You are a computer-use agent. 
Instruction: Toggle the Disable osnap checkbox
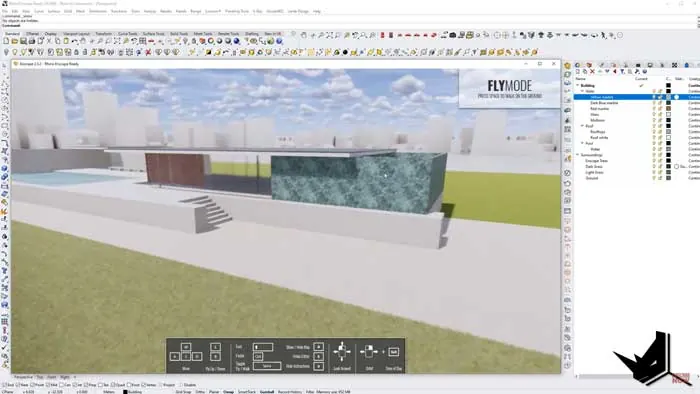(181, 385)
